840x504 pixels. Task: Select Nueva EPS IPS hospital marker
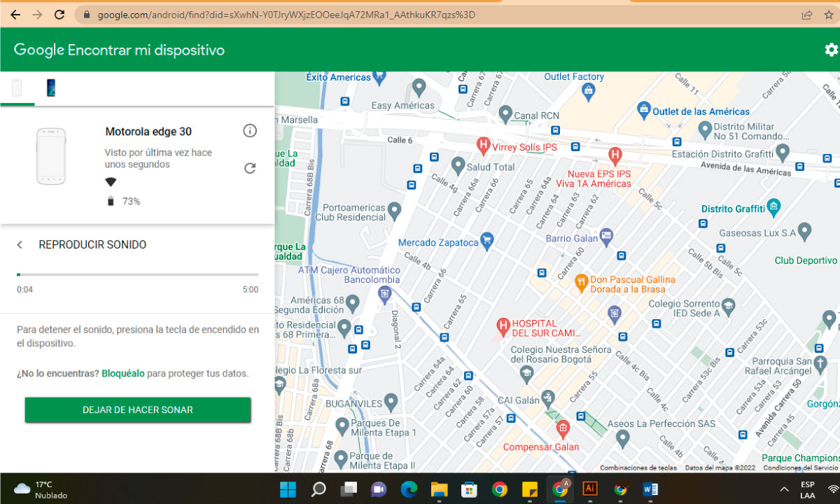point(615,156)
